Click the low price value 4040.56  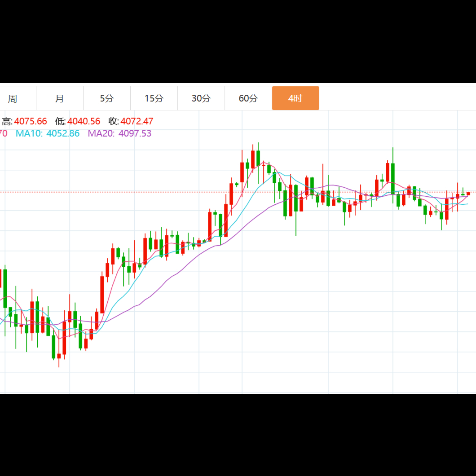[x=84, y=121]
